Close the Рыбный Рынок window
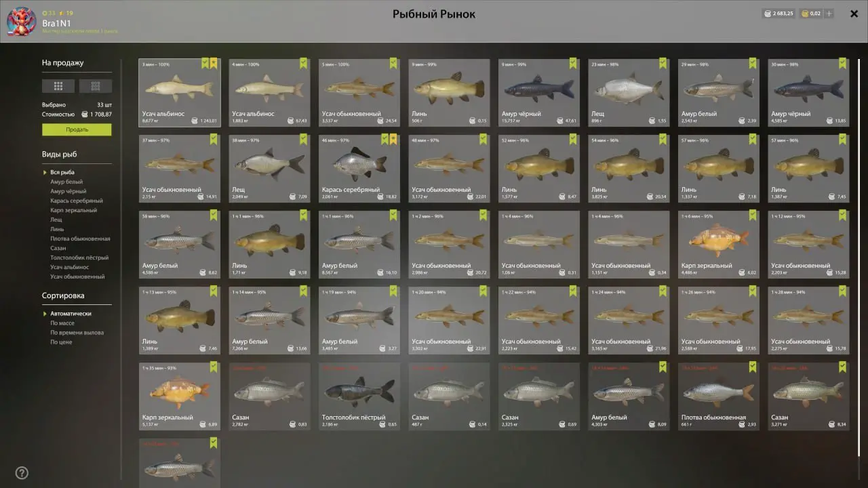 pos(854,14)
